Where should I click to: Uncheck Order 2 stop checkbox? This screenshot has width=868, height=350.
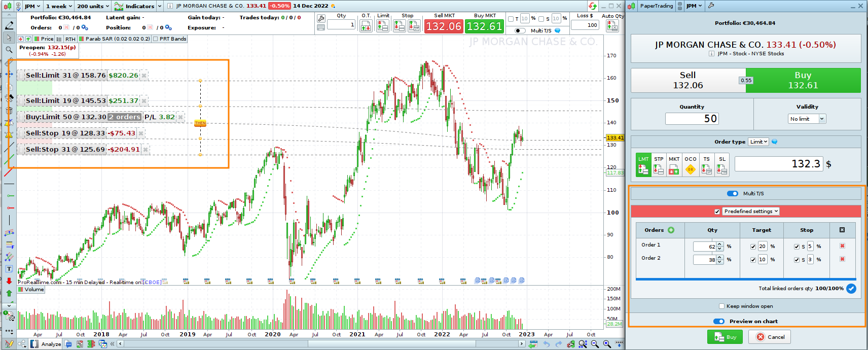pos(797,260)
